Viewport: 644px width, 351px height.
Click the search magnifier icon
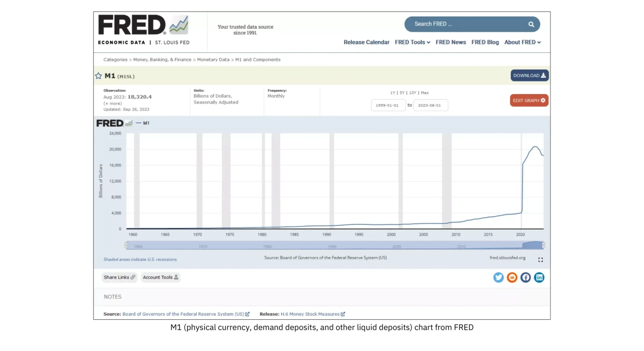(531, 24)
